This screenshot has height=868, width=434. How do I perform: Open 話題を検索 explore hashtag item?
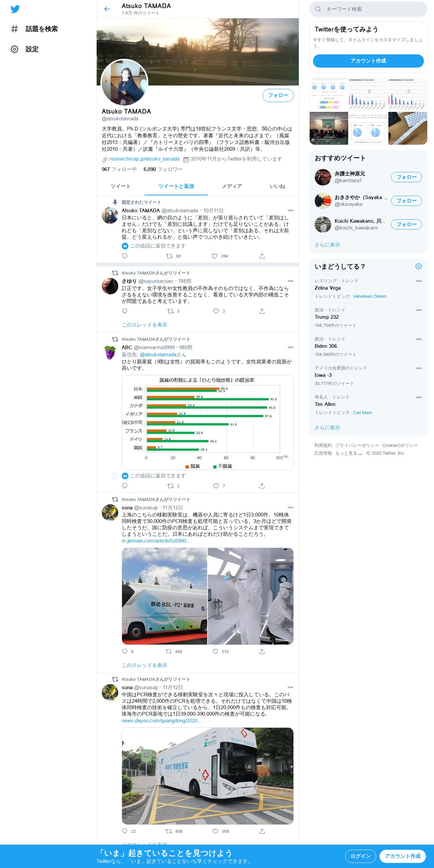[x=34, y=29]
